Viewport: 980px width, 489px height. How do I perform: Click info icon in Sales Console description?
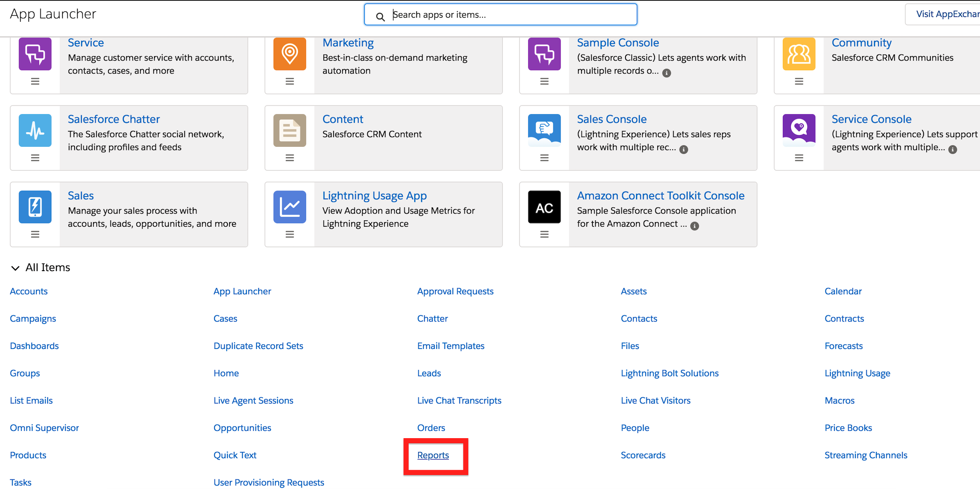point(684,150)
